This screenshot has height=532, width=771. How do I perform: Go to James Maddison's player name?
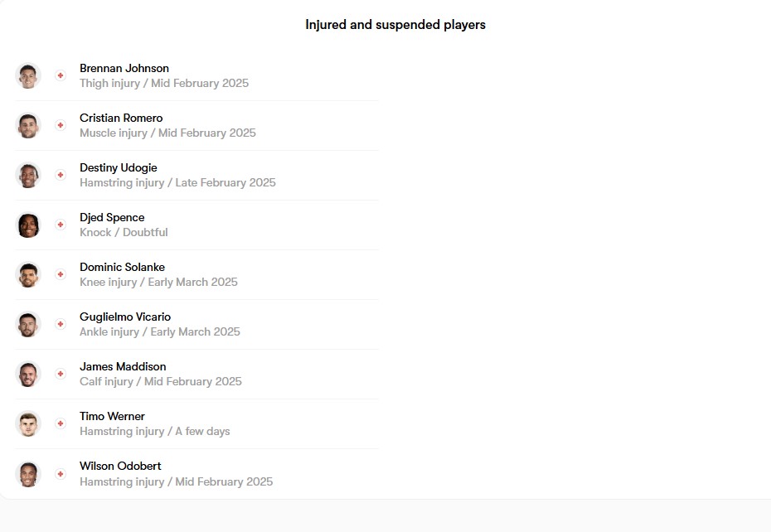pos(123,367)
